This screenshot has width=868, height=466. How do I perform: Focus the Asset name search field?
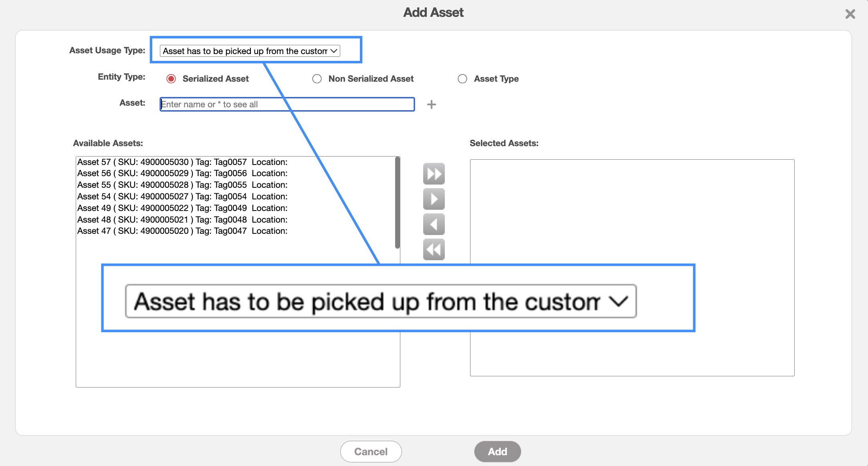(287, 104)
